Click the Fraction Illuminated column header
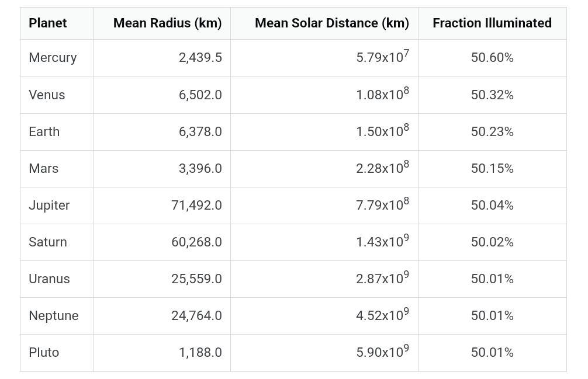Viewport: 588px width, 379px height. coord(492,23)
